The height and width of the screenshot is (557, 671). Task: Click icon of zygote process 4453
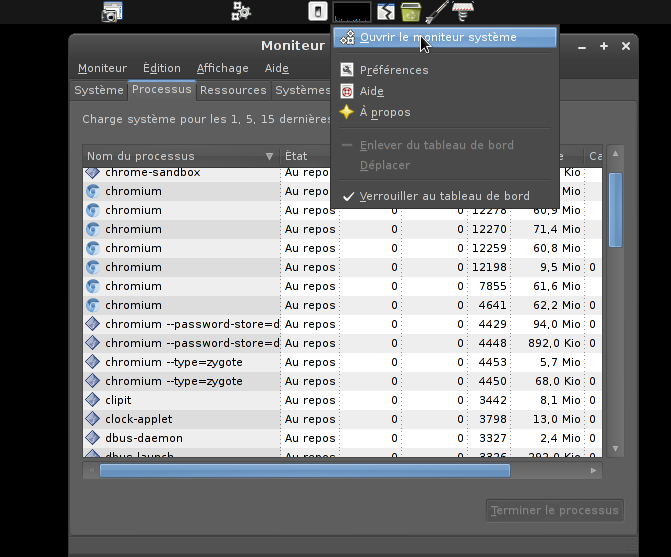pyautogui.click(x=92, y=362)
